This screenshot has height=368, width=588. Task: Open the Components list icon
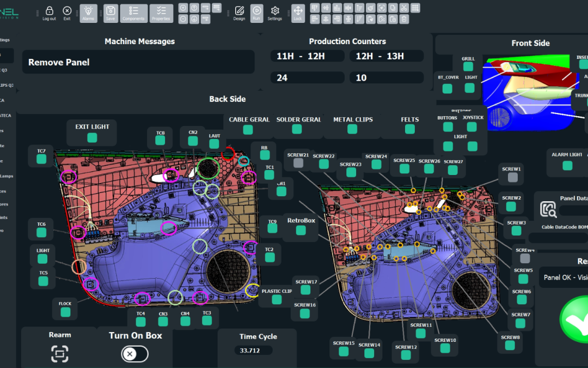(133, 13)
